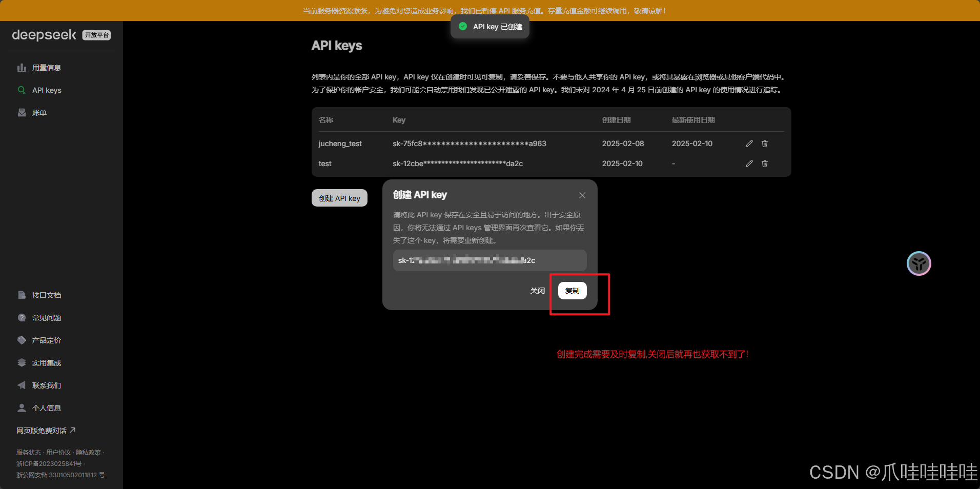The height and width of the screenshot is (489, 980).
Task: Click the 开放平台 badge next to logo
Action: click(x=96, y=35)
